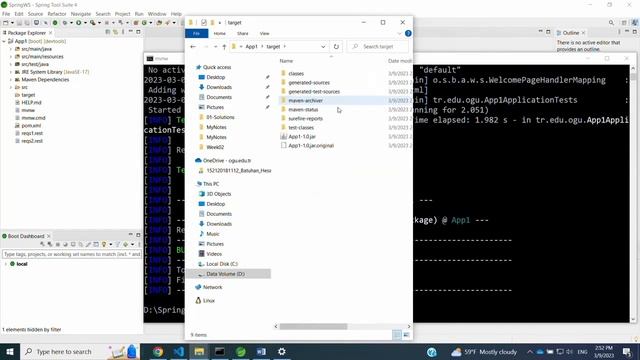
Task: Switch to details view layout icon
Action: click(396, 335)
